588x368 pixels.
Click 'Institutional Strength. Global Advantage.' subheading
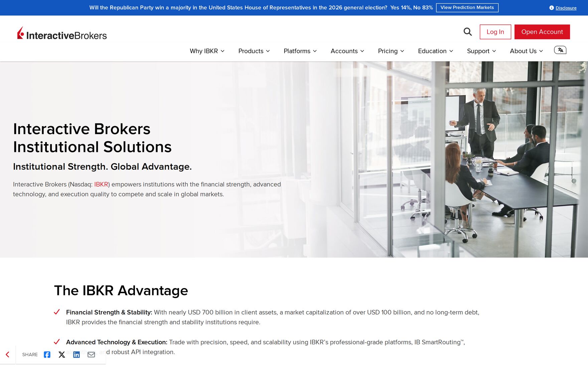point(103,167)
